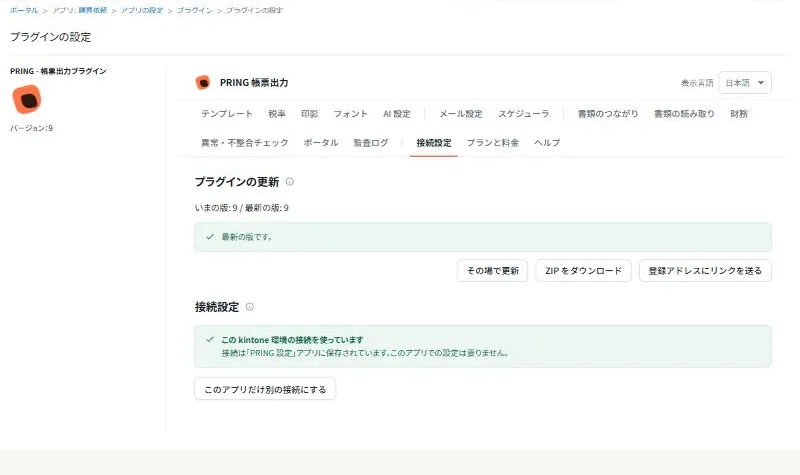Click the ZIP をダウンロード button

(x=583, y=270)
